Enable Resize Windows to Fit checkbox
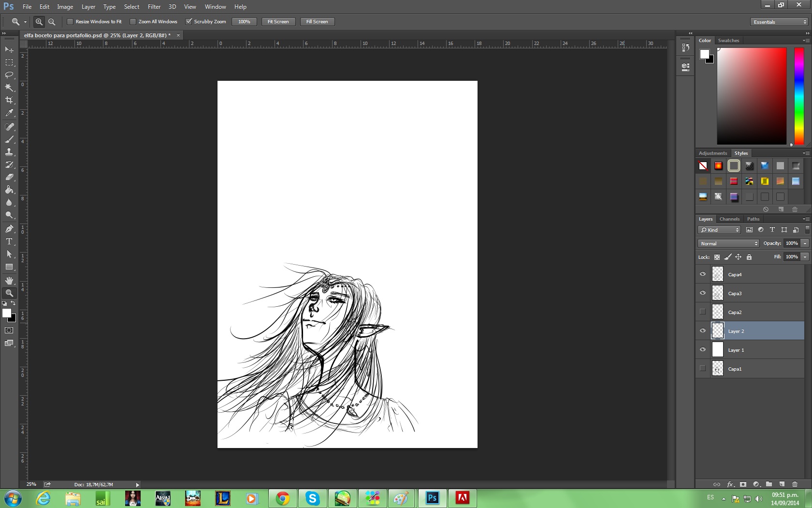 point(70,22)
